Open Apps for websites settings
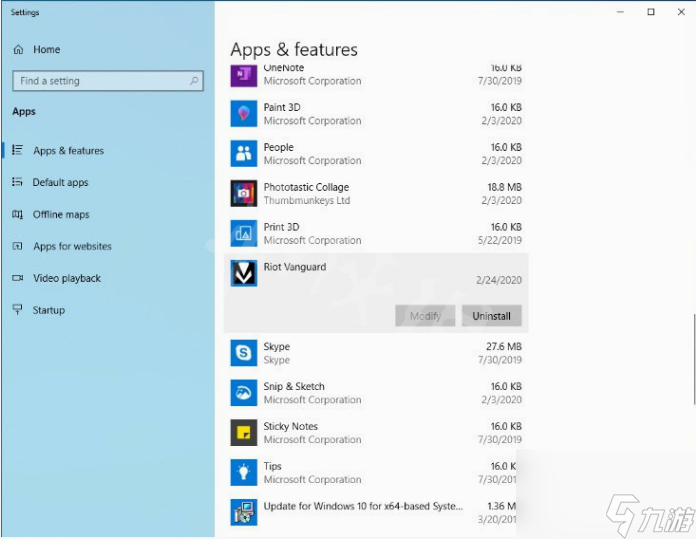 pos(72,246)
